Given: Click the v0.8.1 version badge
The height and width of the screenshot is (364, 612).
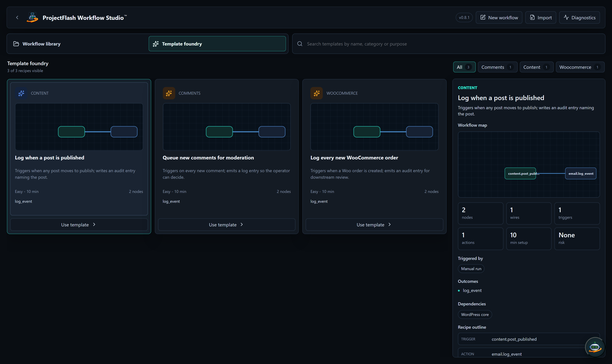Looking at the screenshot, I should 464,17.
